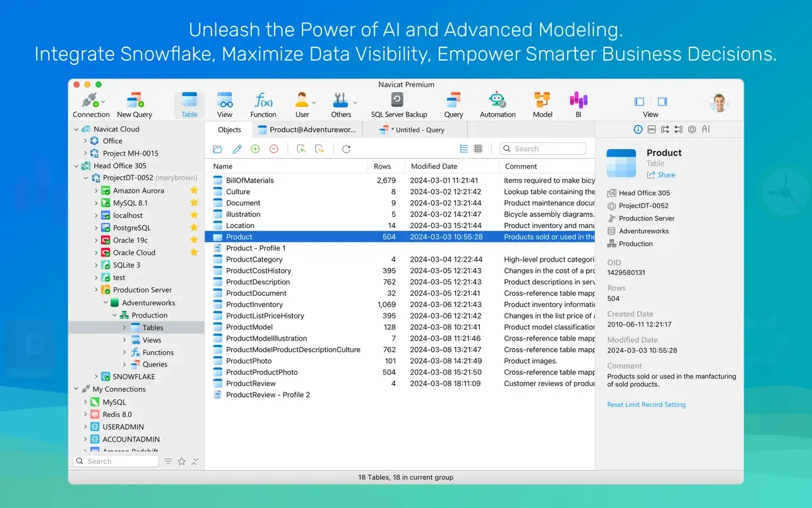This screenshot has width=812, height=508.
Task: Click the user avatar profile picture
Action: (719, 102)
